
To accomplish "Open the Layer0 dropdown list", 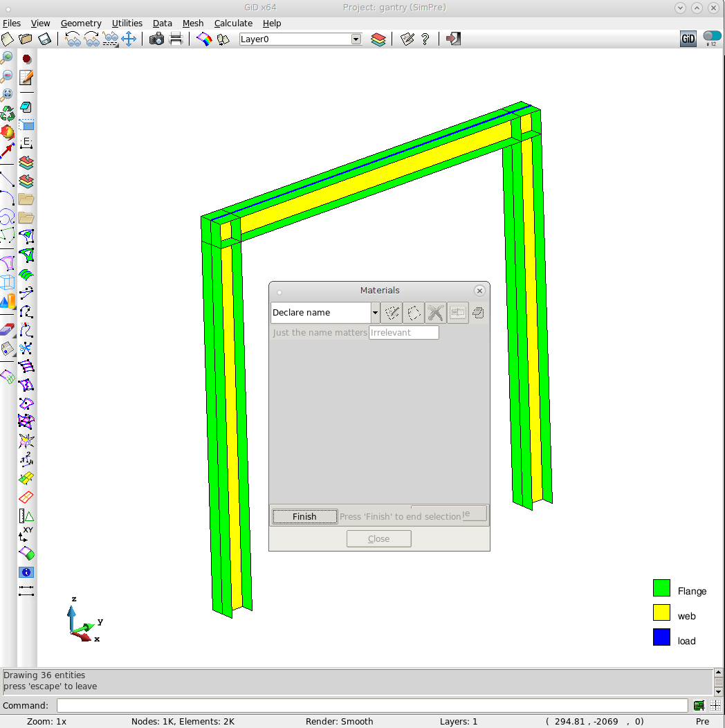I will tap(356, 39).
